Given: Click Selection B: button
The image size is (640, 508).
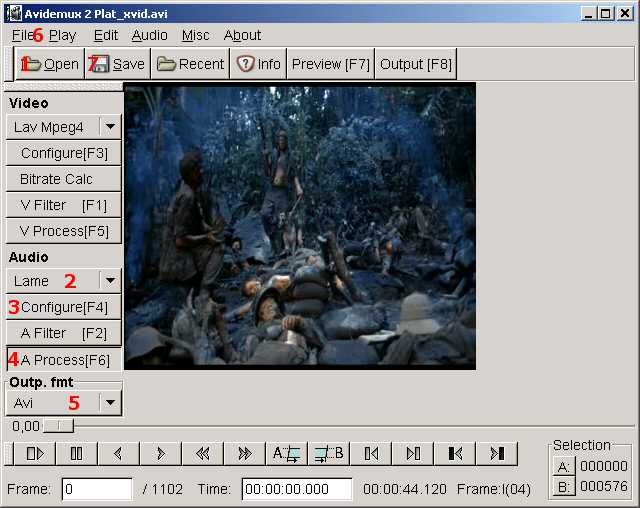Looking at the screenshot, I should (x=563, y=486).
